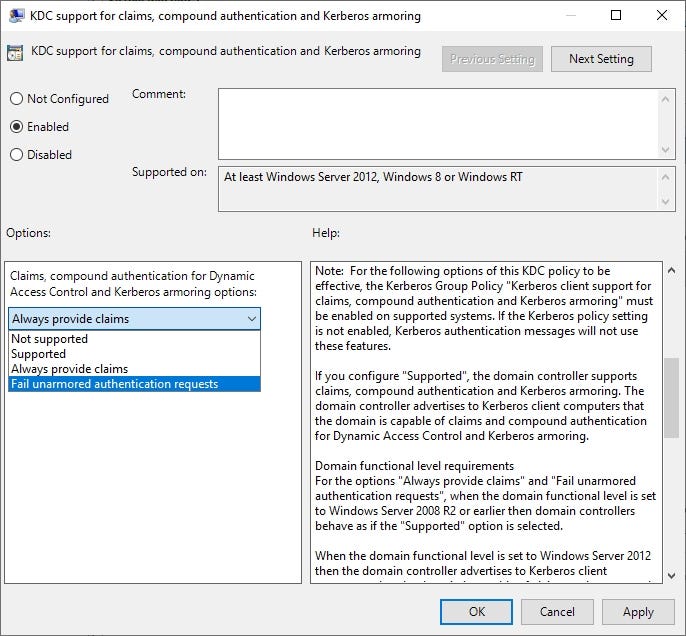This screenshot has height=636, width=686.
Task: Click the title bar policy window icon
Action: pyautogui.click(x=17, y=16)
